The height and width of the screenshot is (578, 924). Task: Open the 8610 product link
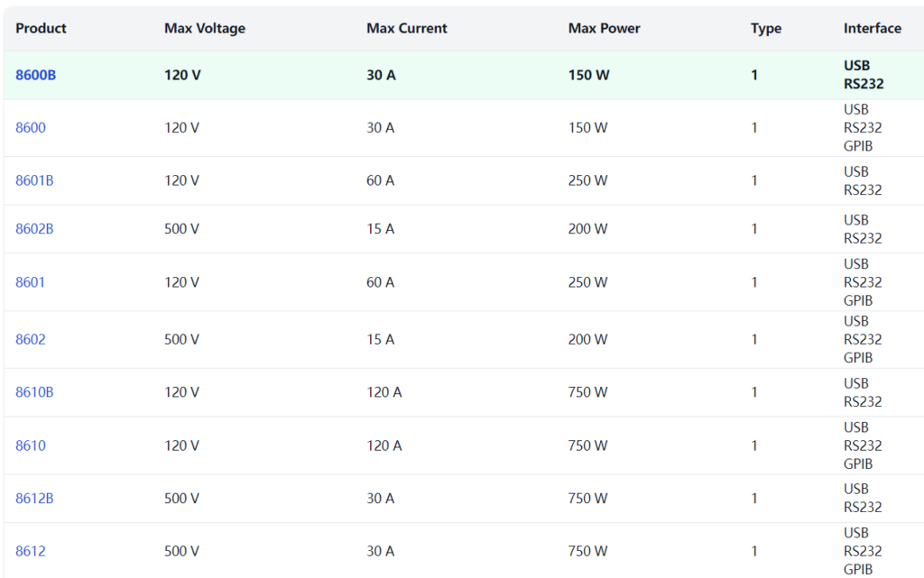[x=31, y=445]
